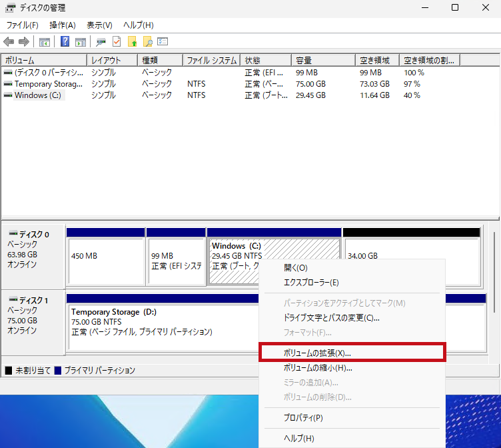Image resolution: width=501 pixels, height=448 pixels.
Task: Choose プロパティ(P) from the context menu
Action: 352,417
